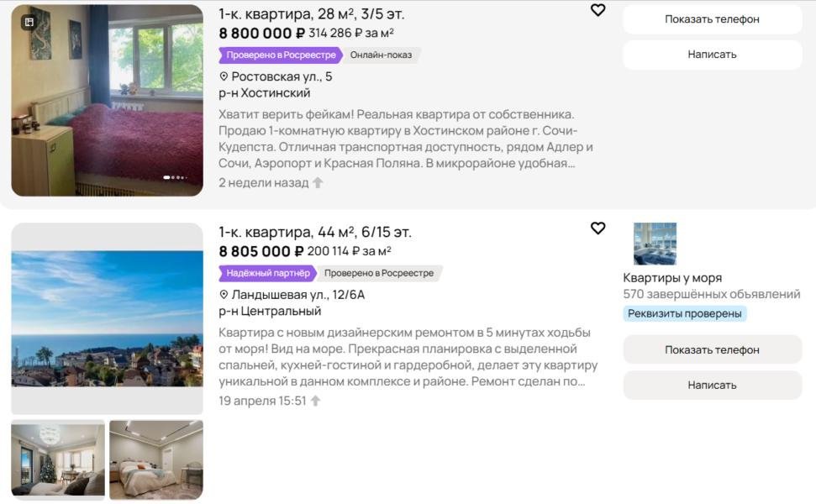Toggle the favorite heart on the 44 m² apartment

tap(598, 228)
